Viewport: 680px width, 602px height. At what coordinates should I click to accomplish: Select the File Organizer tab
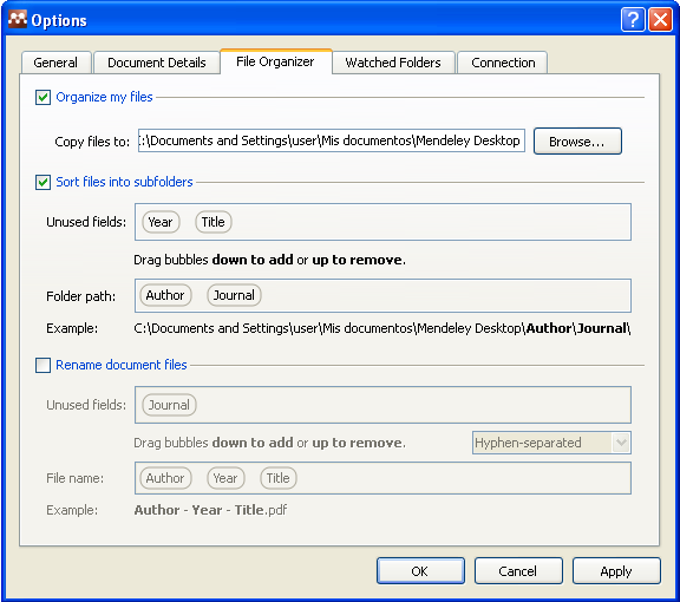tap(276, 62)
